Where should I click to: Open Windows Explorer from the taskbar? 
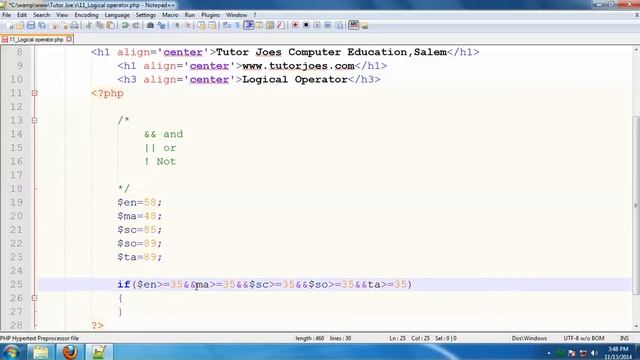(40, 352)
